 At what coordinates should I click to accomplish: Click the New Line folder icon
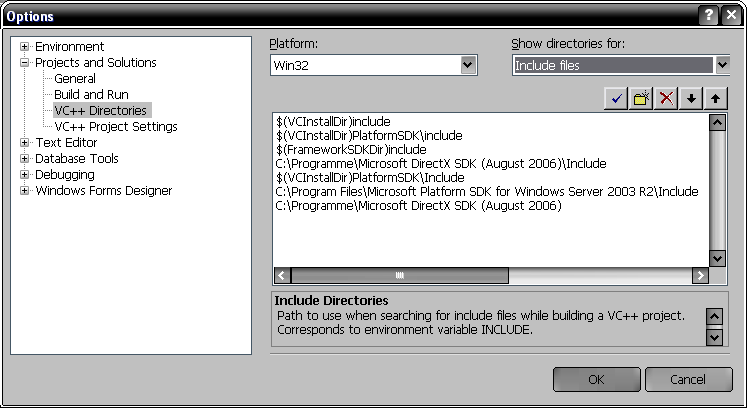[642, 98]
